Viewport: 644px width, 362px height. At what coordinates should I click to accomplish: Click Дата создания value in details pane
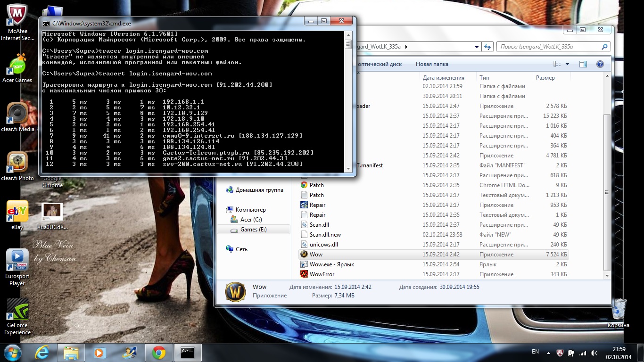459,287
